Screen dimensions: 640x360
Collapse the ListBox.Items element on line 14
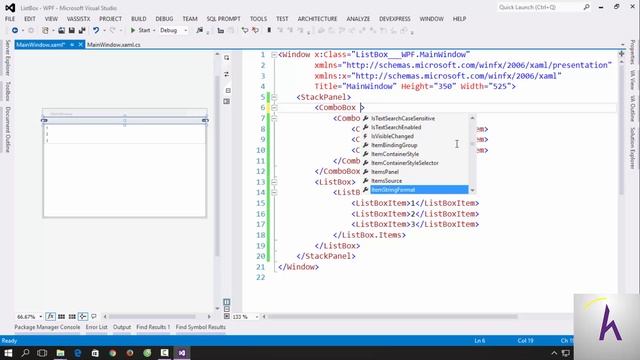coord(274,193)
